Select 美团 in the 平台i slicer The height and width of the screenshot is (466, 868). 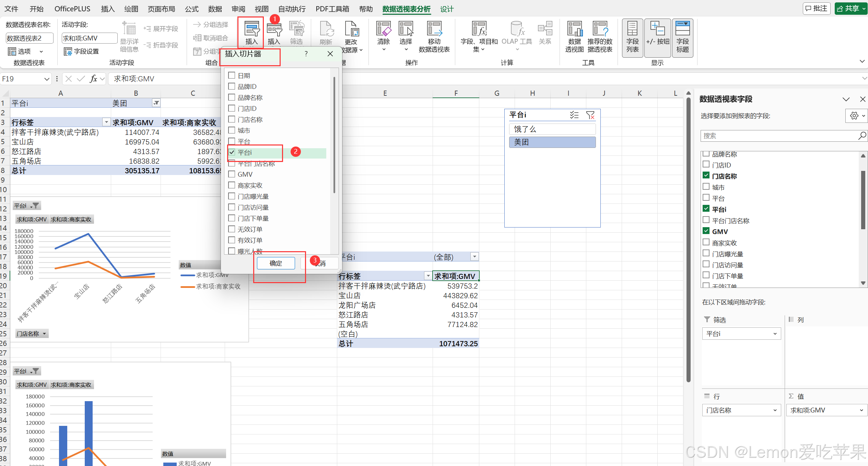point(552,142)
